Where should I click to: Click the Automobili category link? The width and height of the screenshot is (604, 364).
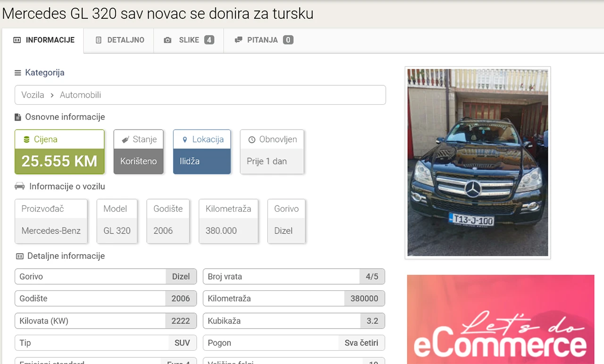click(x=80, y=95)
